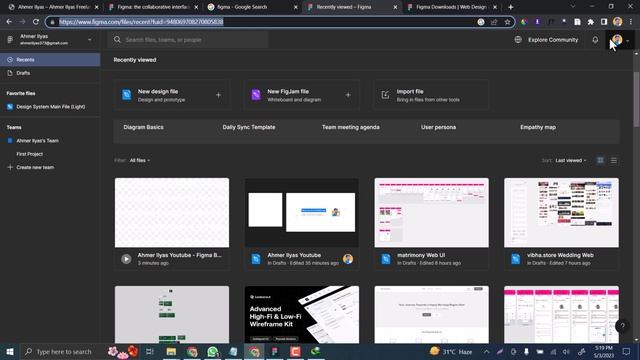
Task: Open WhatsApp from taskbar
Action: (x=213, y=351)
